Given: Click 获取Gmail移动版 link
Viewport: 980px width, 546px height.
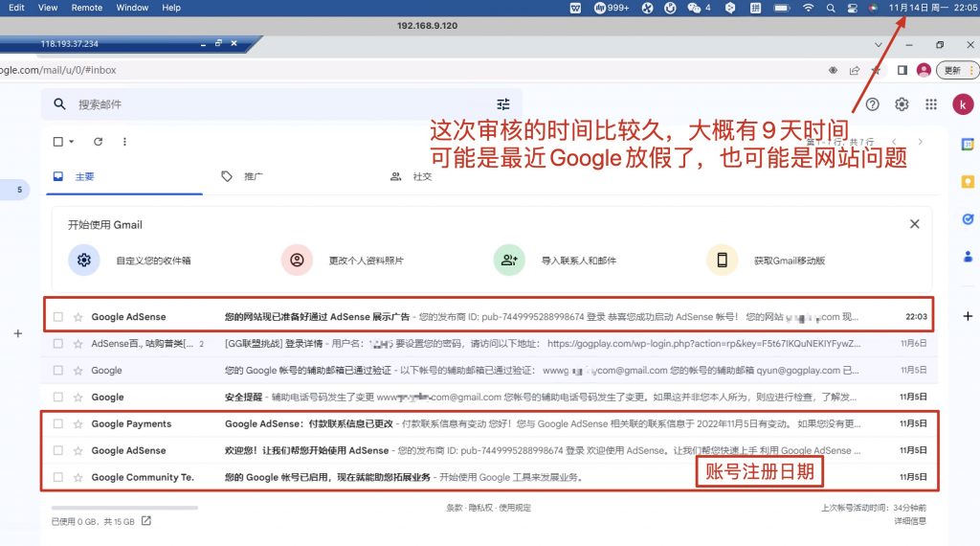Looking at the screenshot, I should click(790, 261).
